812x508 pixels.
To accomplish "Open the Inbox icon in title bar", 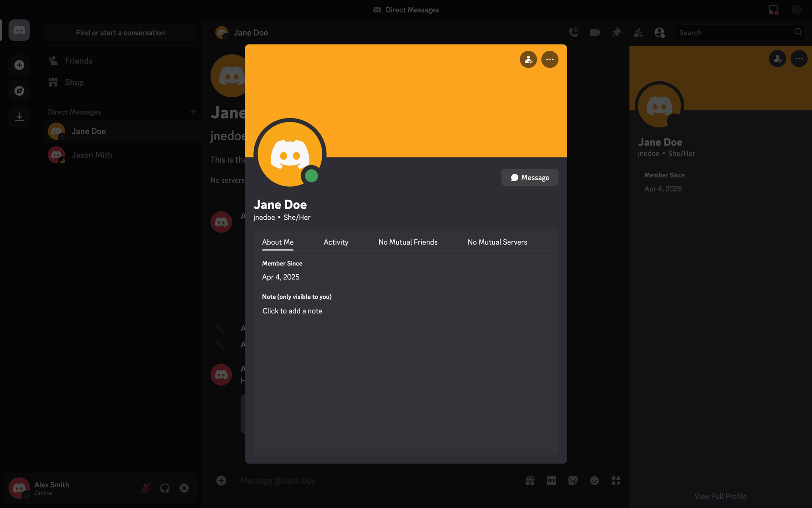I will 774,10.
